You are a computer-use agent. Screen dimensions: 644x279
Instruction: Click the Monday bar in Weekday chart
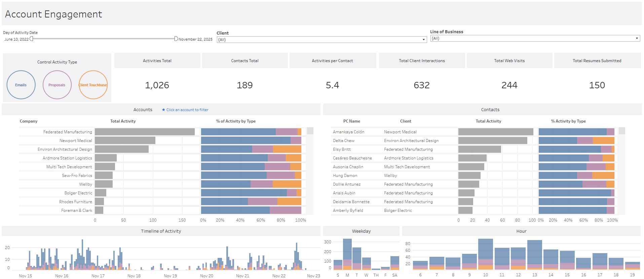347,254
